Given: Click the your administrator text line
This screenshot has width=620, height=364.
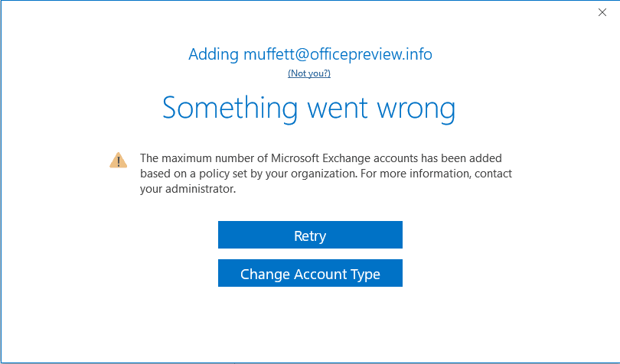Looking at the screenshot, I should [x=188, y=189].
